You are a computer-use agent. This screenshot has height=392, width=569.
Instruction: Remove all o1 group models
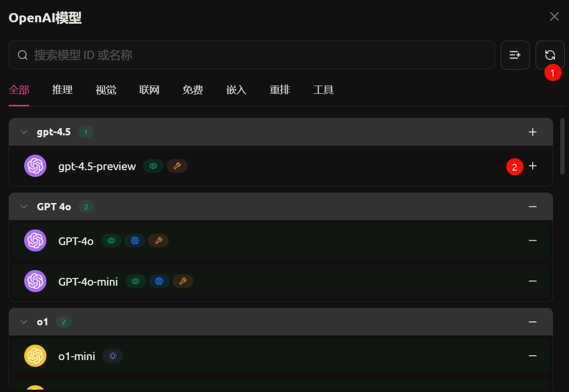532,322
